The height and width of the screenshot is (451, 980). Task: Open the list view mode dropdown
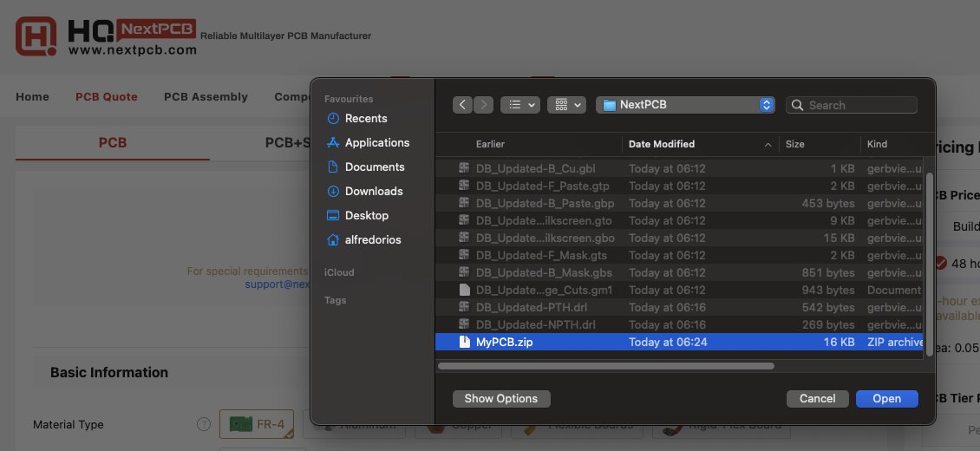click(520, 105)
